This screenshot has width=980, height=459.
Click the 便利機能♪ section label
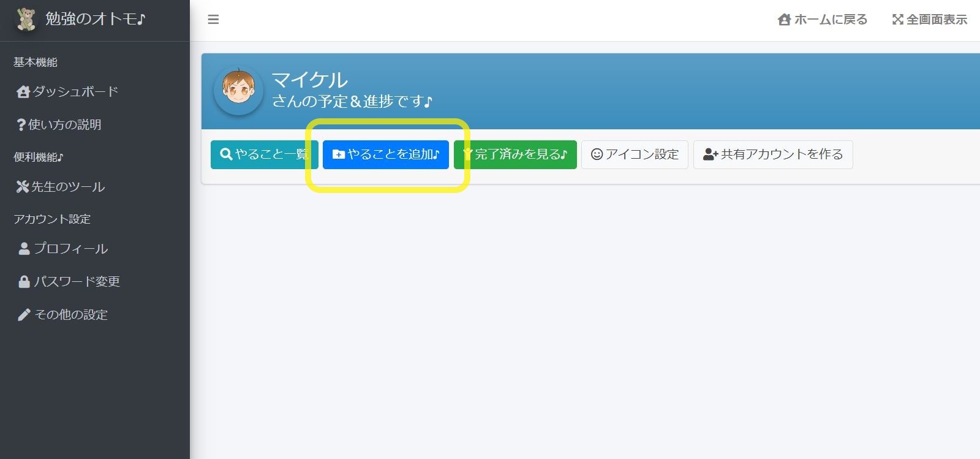pyautogui.click(x=39, y=157)
